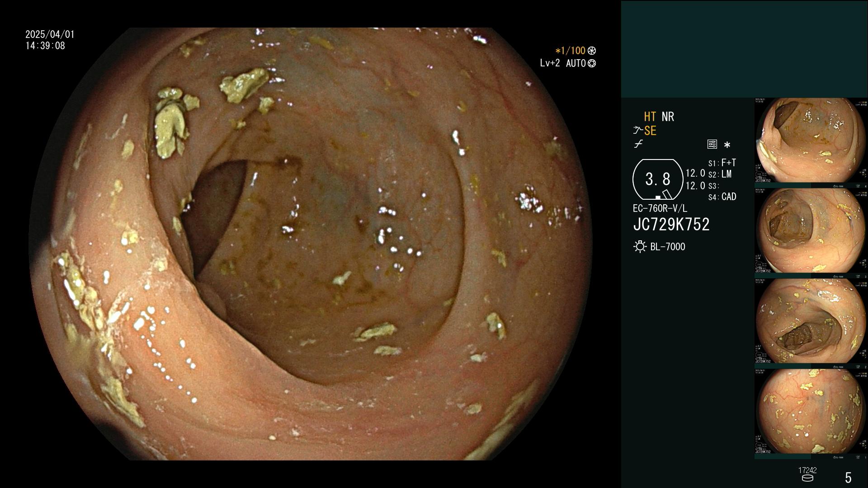This screenshot has height=488, width=868.
Task: Select the orange SE label
Action: pos(650,131)
